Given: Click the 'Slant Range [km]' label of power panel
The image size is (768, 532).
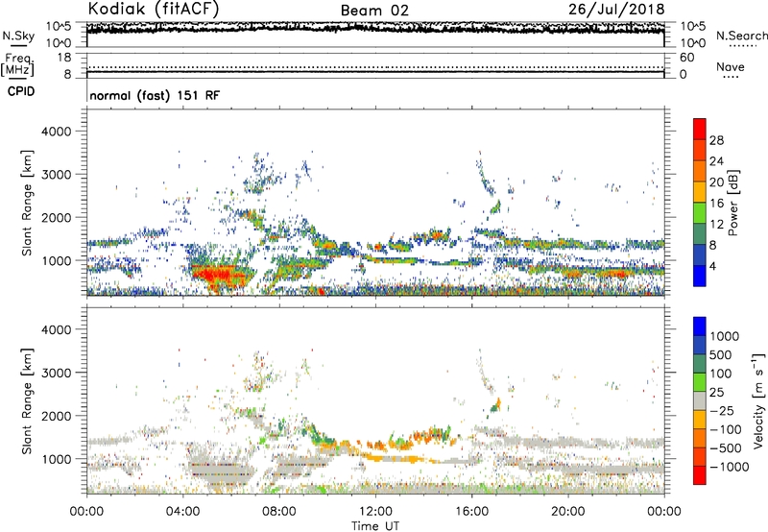Looking at the screenshot, I should pos(27,203).
